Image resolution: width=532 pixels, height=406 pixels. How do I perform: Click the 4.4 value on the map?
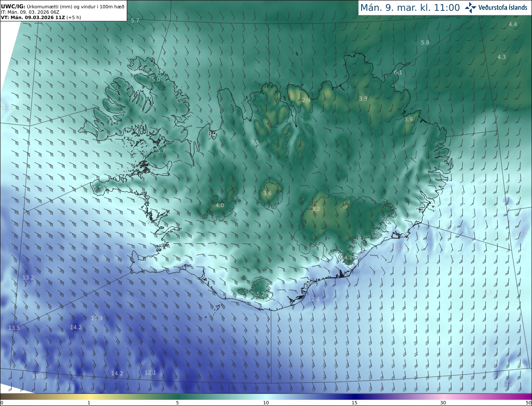[x=513, y=24]
